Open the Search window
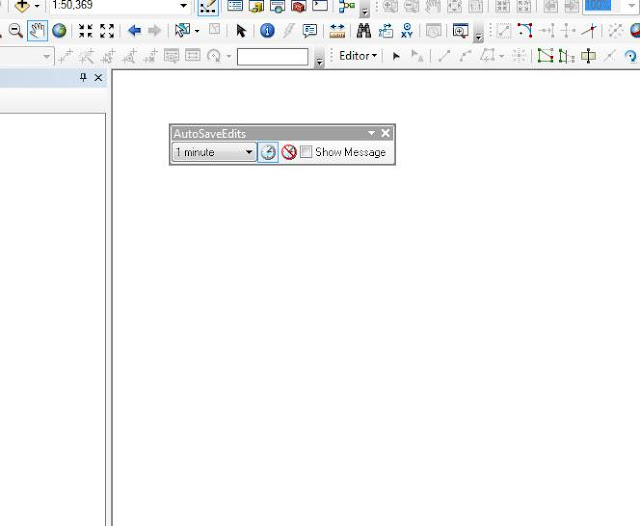This screenshot has height=526, width=640. pos(278,6)
